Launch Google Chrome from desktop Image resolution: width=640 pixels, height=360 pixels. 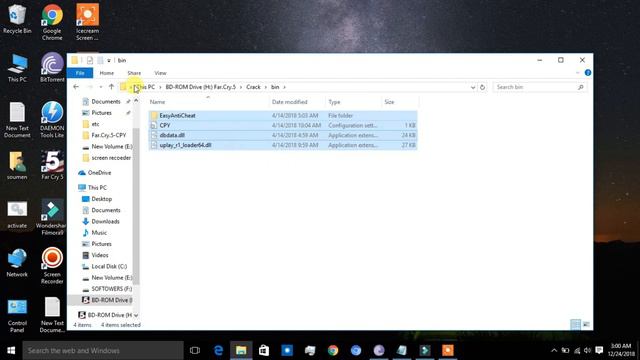52,22
